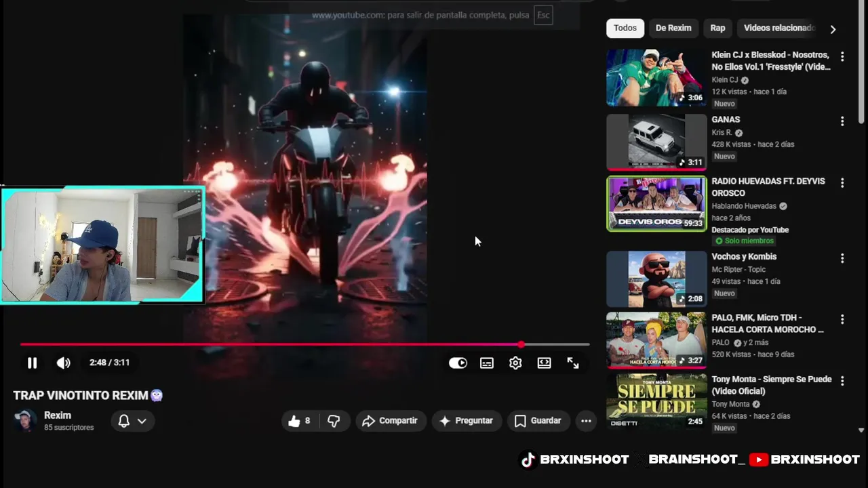Screen dimensions: 868x488
Task: Click Solo miembros badge
Action: pos(744,241)
